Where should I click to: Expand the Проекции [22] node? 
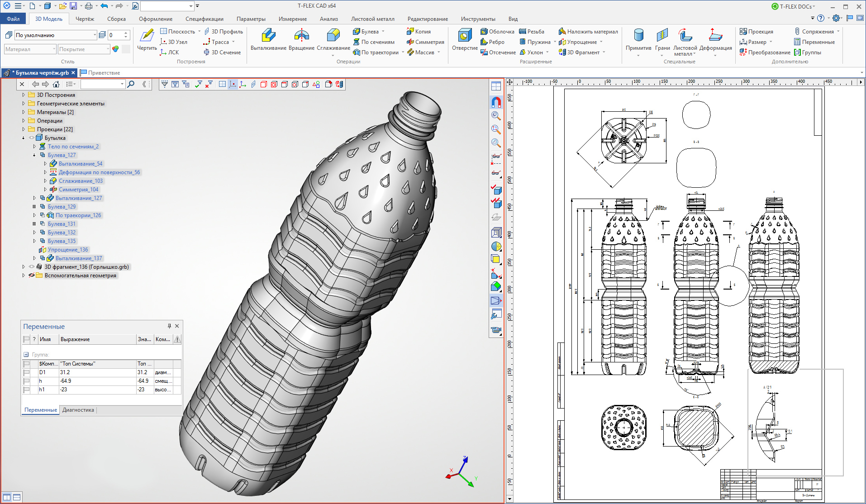(24, 129)
